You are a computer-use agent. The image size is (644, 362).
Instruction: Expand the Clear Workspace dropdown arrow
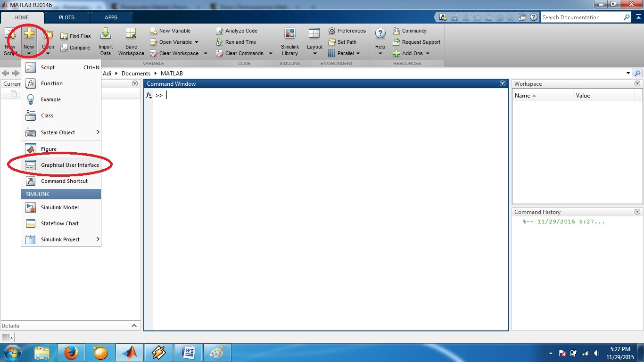click(x=206, y=53)
